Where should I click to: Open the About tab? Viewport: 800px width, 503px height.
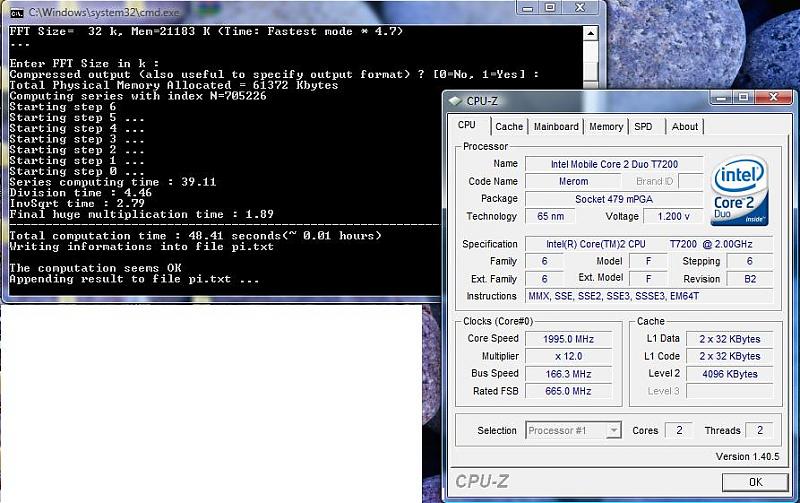click(684, 127)
